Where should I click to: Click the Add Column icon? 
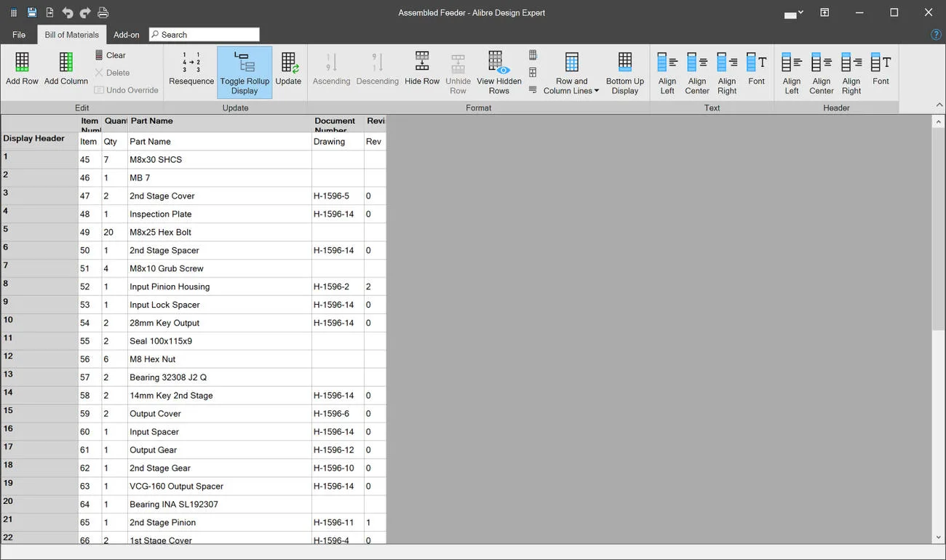point(66,69)
